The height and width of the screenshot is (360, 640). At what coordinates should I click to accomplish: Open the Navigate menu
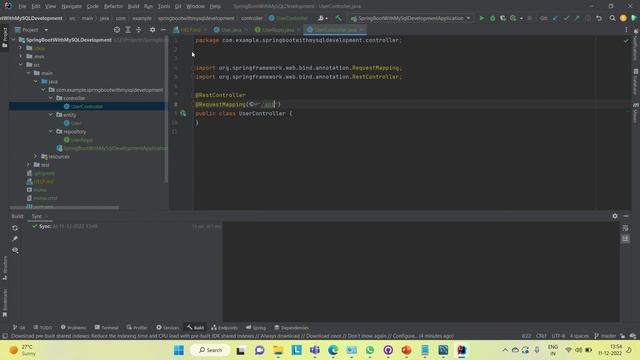click(x=71, y=6)
